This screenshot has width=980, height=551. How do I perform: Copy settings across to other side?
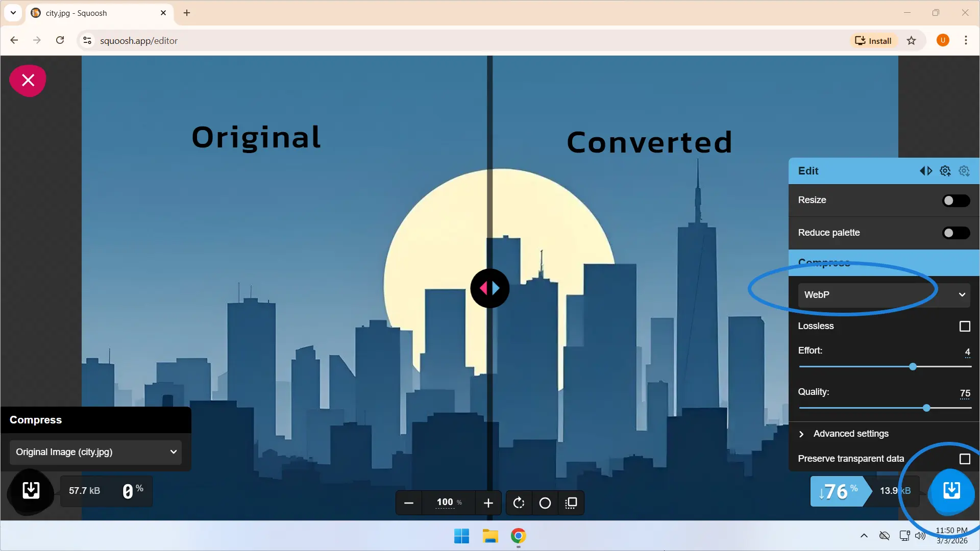926,171
